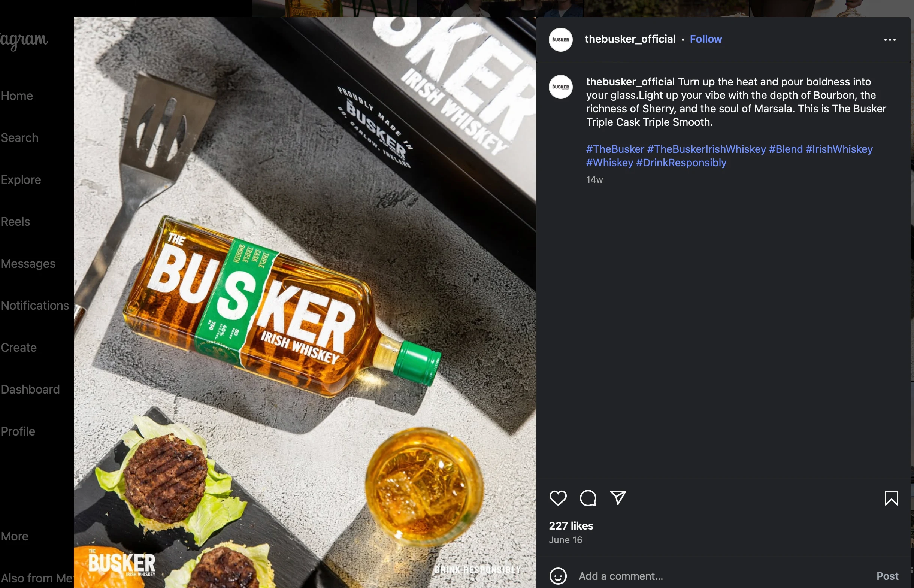Open thebusker_official profile from header username
This screenshot has width=914, height=588.
click(630, 39)
